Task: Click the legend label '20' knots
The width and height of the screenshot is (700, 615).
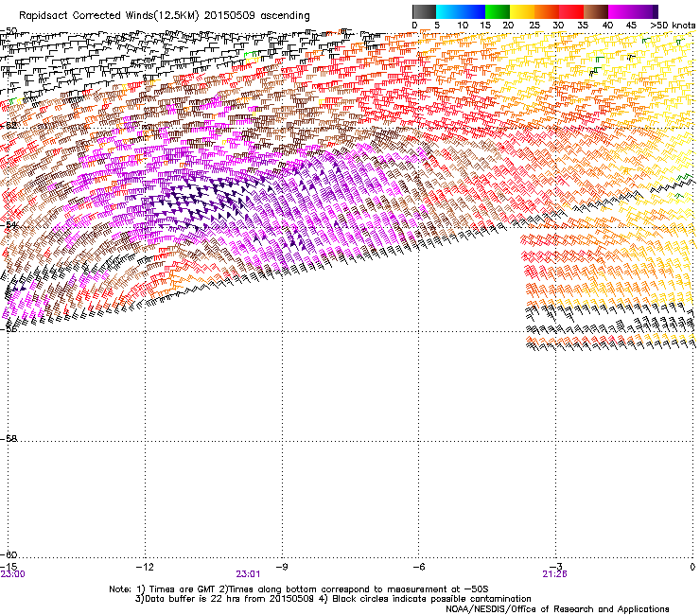Action: tap(508, 26)
